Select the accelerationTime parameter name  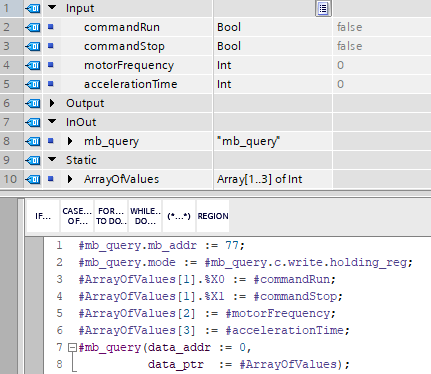pyautogui.click(x=130, y=84)
